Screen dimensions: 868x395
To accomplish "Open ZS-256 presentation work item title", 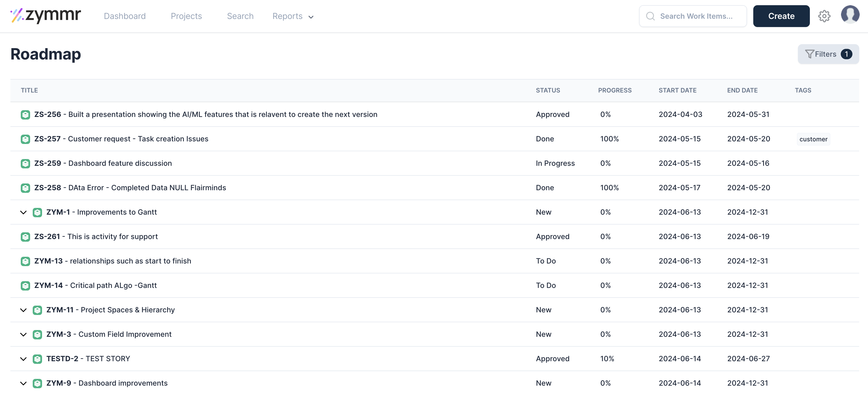I will 206,114.
